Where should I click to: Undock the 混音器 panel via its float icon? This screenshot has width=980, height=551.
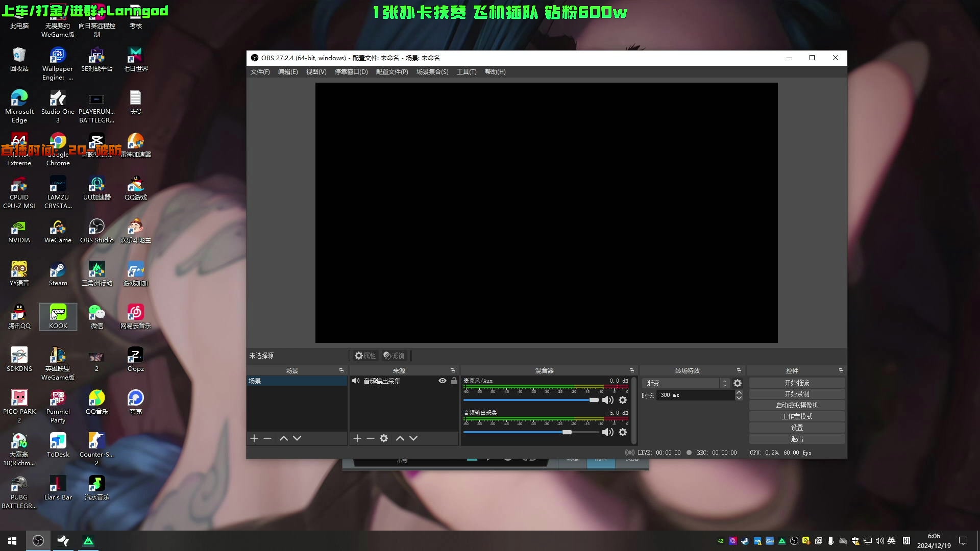tap(632, 370)
